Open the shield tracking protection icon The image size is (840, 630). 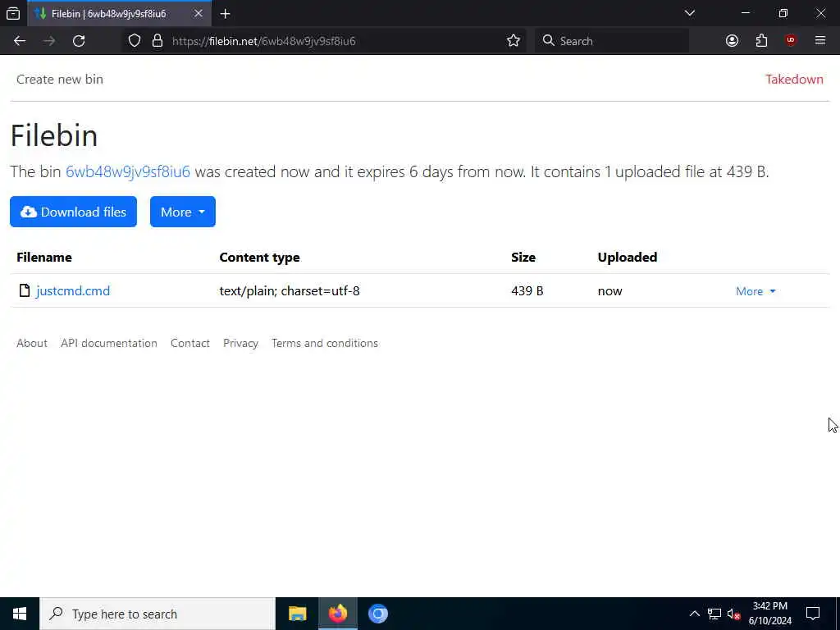(x=135, y=41)
